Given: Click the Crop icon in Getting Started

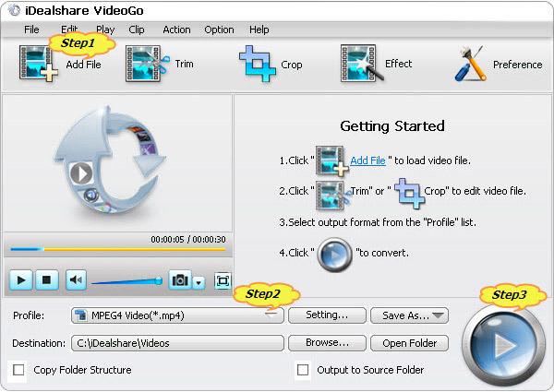Looking at the screenshot, I should pos(409,194).
